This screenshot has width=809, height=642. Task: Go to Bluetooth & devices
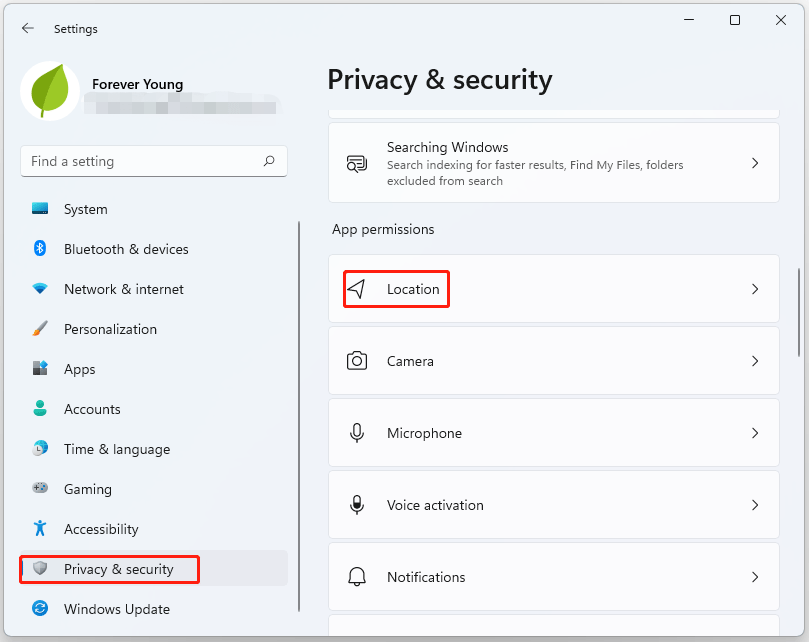click(x=154, y=249)
